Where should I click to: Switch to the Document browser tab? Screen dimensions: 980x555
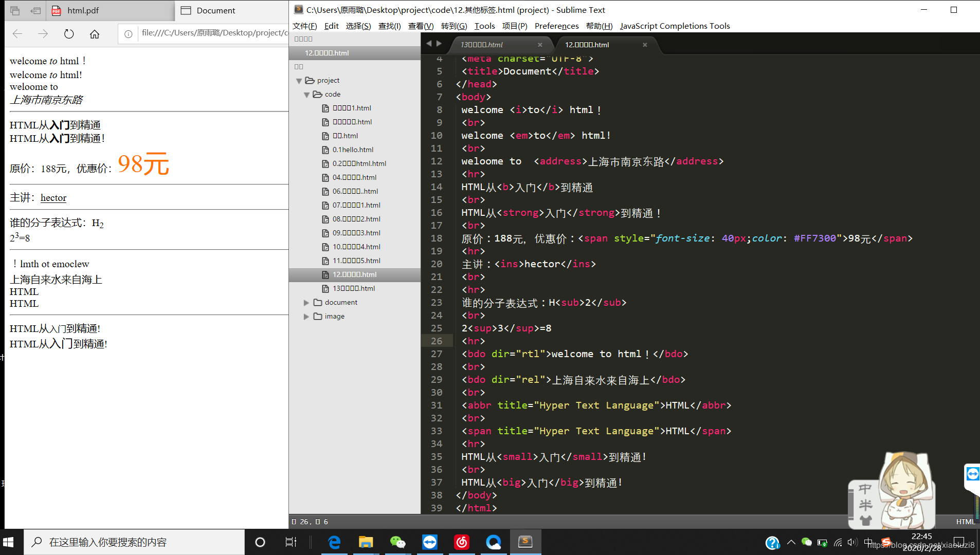click(x=232, y=10)
